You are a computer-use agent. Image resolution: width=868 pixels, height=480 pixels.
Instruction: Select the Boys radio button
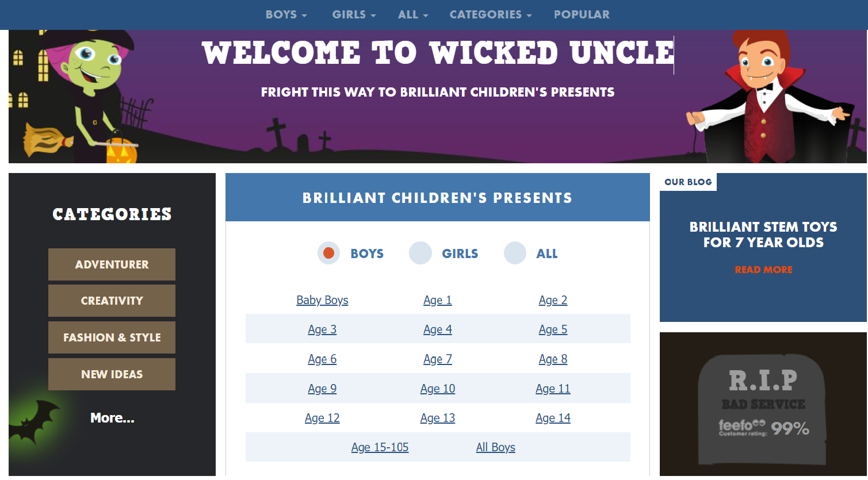[328, 254]
